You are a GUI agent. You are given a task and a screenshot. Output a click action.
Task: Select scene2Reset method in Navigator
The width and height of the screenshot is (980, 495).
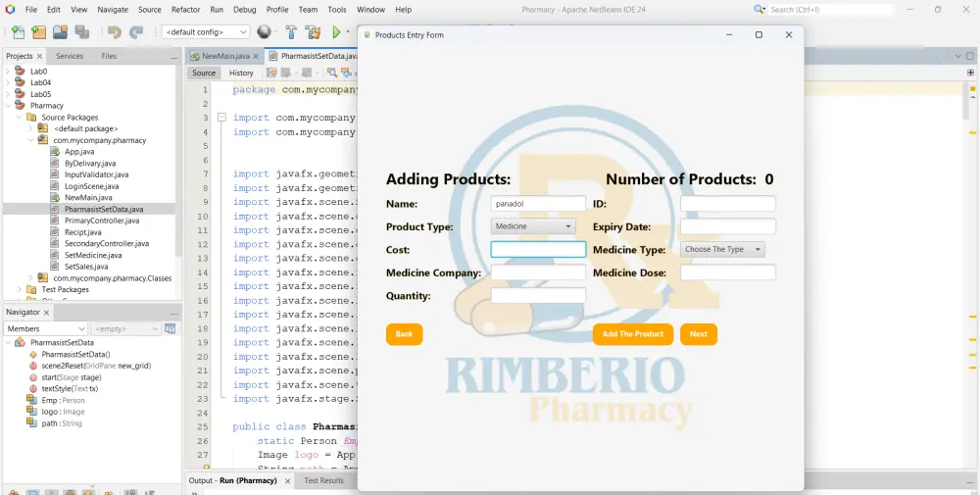96,366
